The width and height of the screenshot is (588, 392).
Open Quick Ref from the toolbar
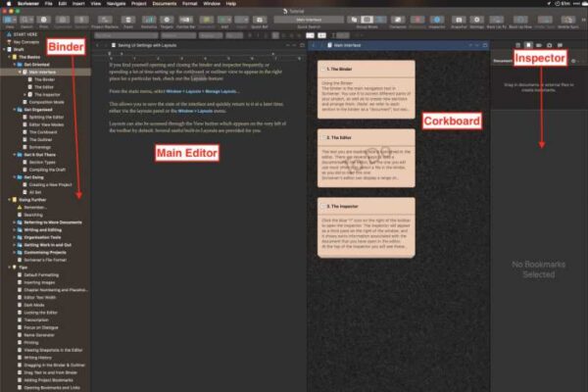pos(259,20)
